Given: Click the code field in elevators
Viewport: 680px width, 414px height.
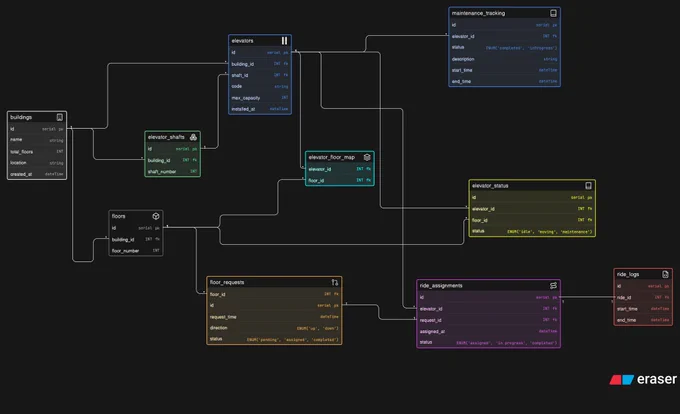Looking at the screenshot, I should click(x=260, y=86).
